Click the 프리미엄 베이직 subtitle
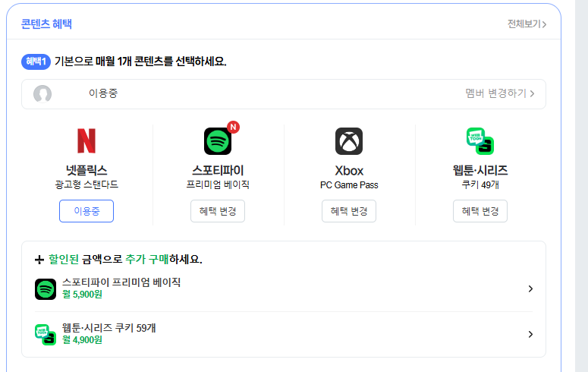588x372 pixels. [218, 184]
